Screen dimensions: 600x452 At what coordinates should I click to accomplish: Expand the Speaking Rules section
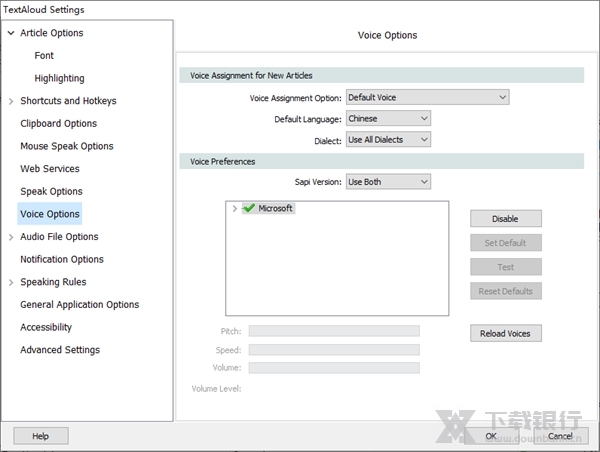point(11,282)
